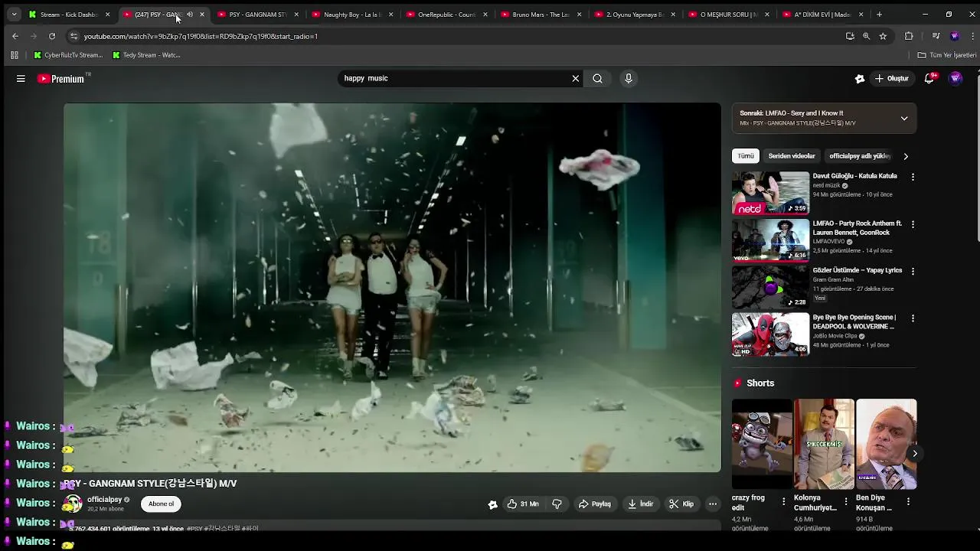980x551 pixels.
Task: Mute the playing PSY tab speaker icon
Action: pyautogui.click(x=190, y=15)
